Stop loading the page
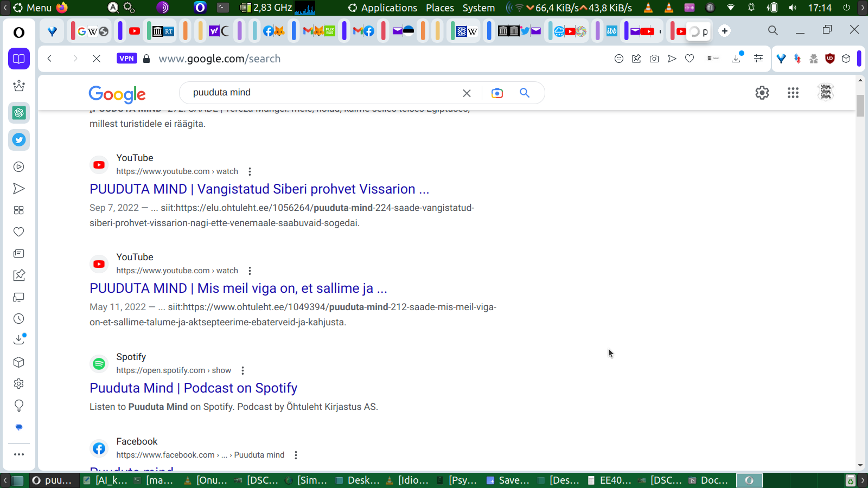The height and width of the screenshot is (488, 868). coord(97,59)
